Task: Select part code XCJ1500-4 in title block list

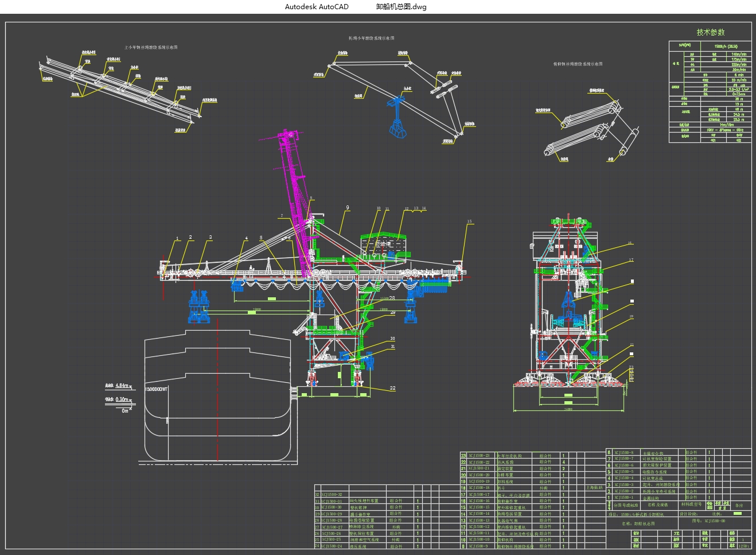Action: pos(624,478)
